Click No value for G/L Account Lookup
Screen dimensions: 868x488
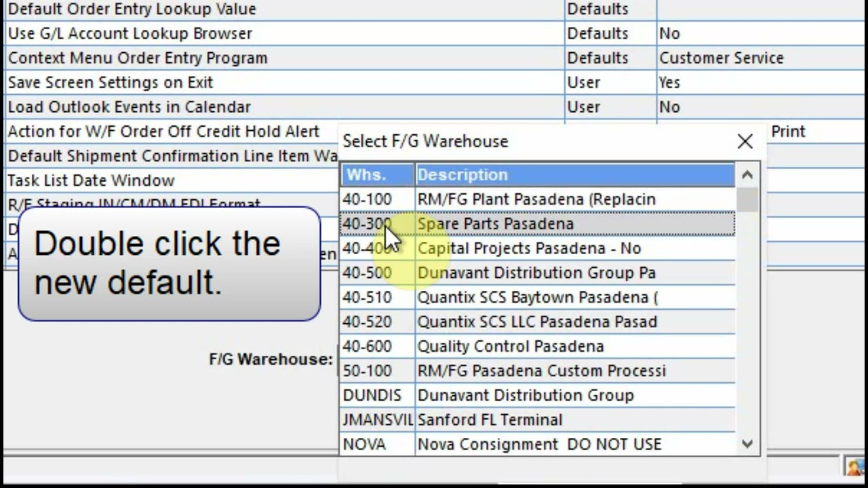coord(762,34)
